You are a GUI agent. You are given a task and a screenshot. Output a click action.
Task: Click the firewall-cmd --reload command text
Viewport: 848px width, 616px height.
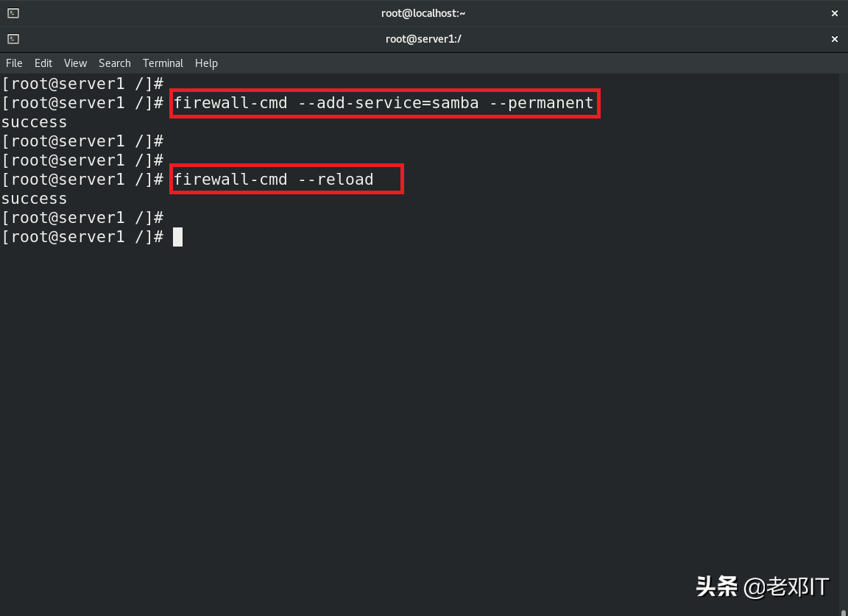[x=273, y=179]
